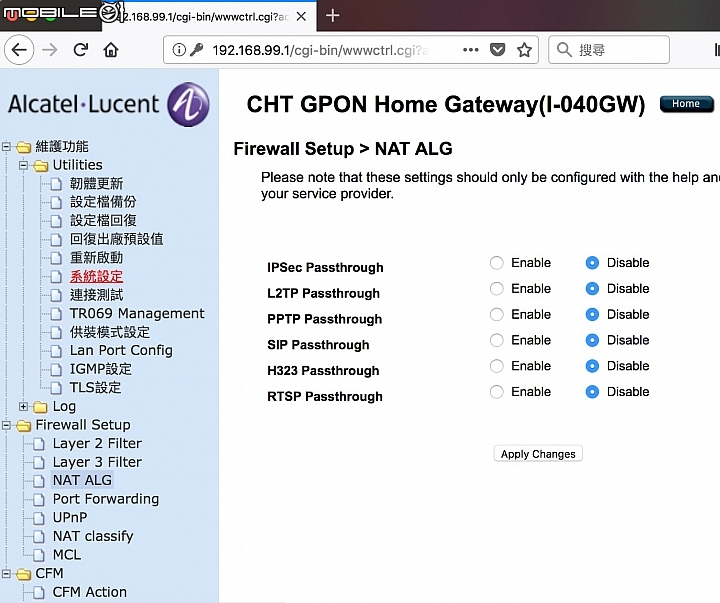Click the search magnifier icon

[x=564, y=50]
